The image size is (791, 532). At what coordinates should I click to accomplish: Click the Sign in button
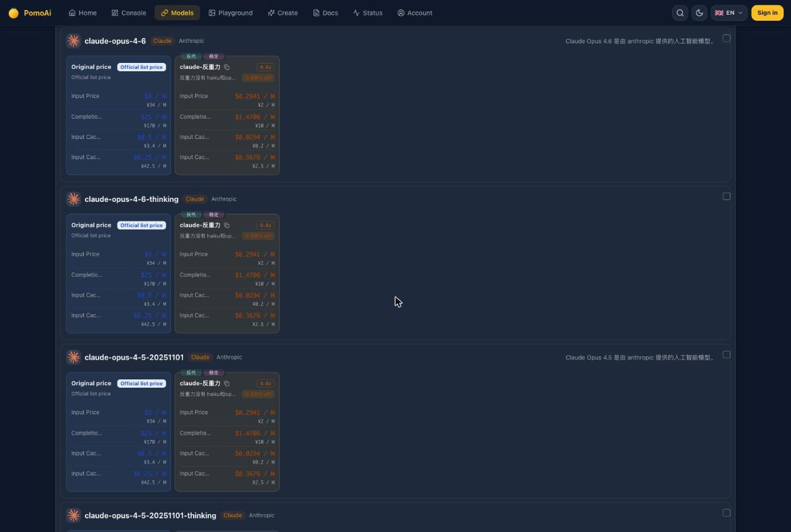(767, 13)
